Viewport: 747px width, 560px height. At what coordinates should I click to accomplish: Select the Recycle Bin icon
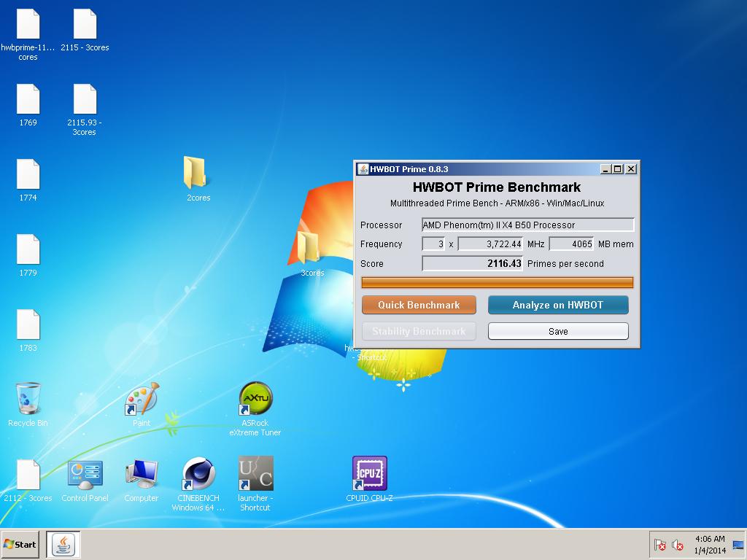pos(28,398)
